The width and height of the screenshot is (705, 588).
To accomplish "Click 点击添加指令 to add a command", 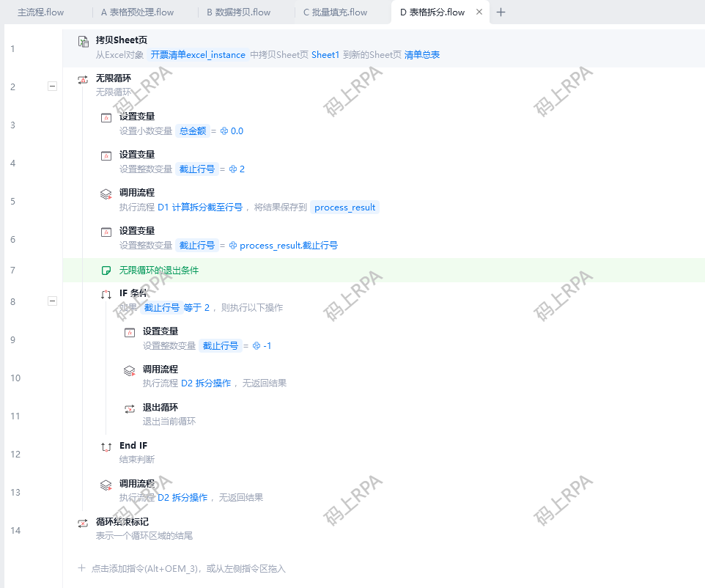I will (188, 569).
